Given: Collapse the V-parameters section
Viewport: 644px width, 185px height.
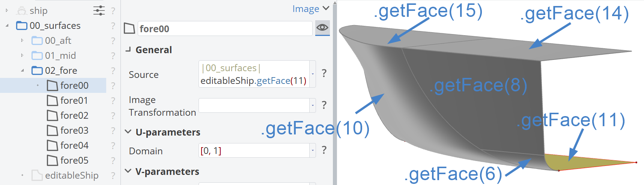Looking at the screenshot, I should click(128, 171).
